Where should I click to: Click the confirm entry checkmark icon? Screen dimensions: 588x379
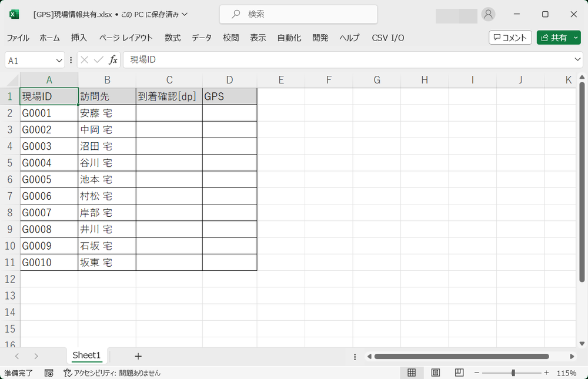(x=99, y=60)
